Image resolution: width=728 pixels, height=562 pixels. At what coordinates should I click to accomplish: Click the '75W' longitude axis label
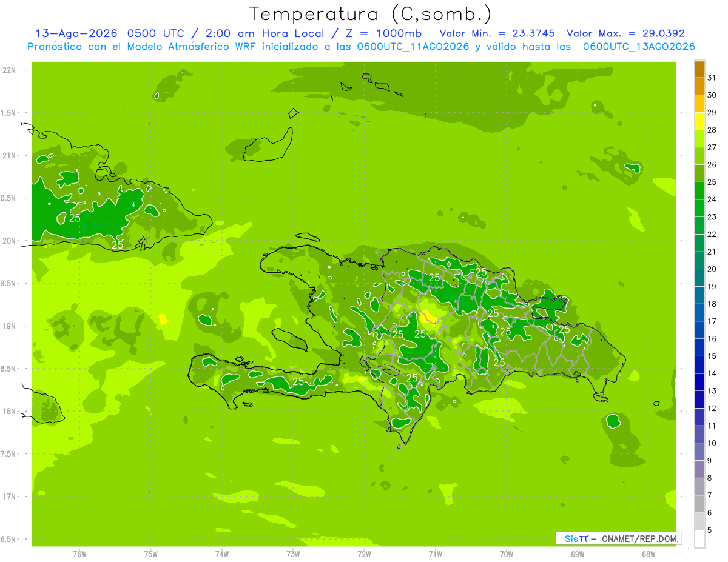click(x=150, y=554)
